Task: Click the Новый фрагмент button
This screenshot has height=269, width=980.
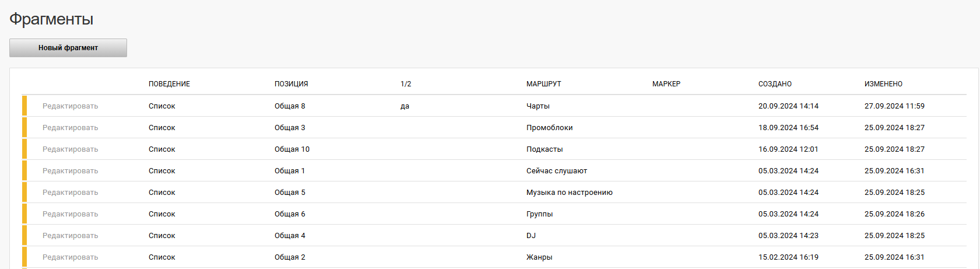Action: (x=68, y=48)
